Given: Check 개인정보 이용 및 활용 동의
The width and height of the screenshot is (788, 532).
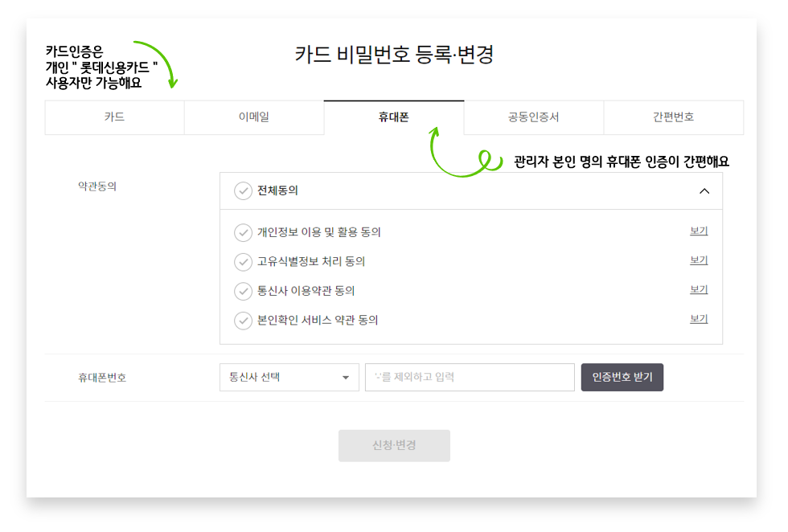Looking at the screenshot, I should [x=243, y=232].
